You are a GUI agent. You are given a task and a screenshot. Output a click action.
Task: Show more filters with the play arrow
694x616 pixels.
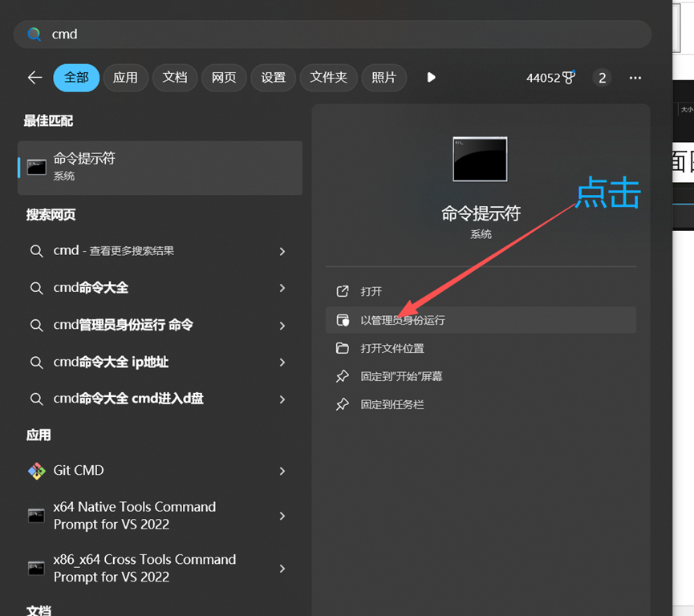point(431,78)
